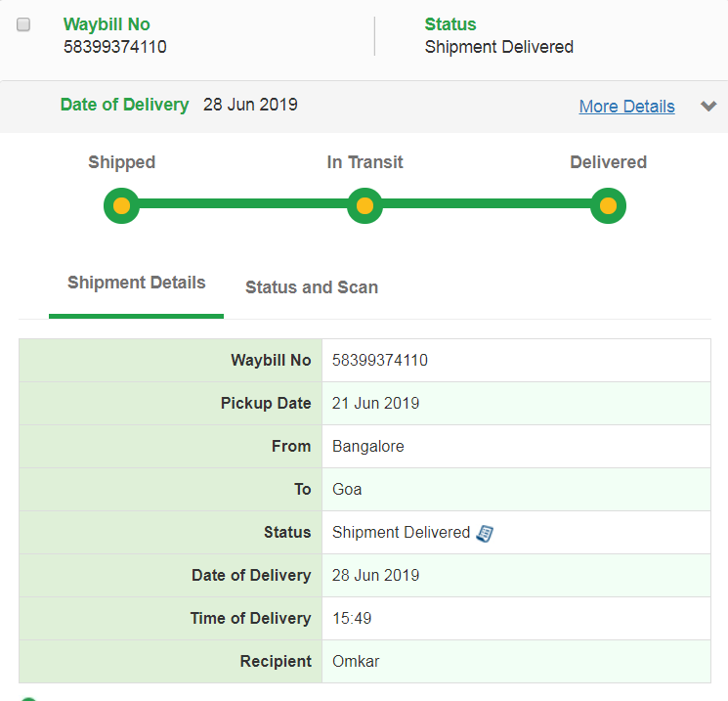Image resolution: width=728 pixels, height=701 pixels.
Task: Click the Delivered progress circle marker
Action: [x=608, y=206]
